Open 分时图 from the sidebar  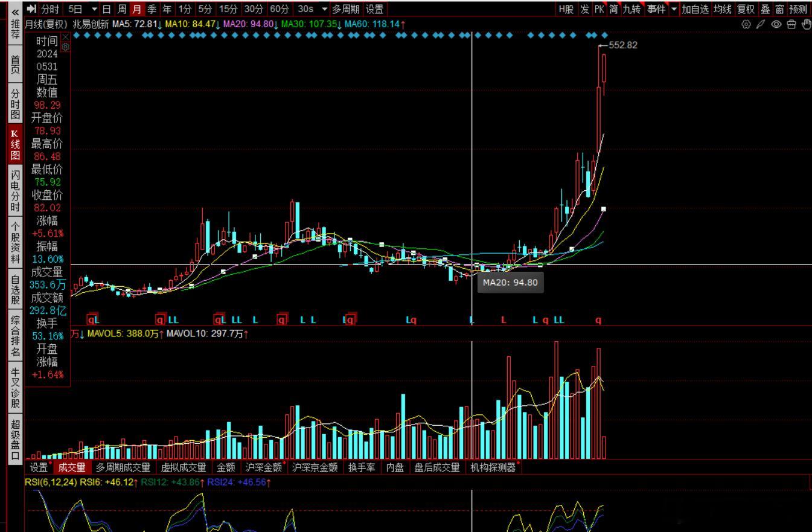pyautogui.click(x=15, y=104)
